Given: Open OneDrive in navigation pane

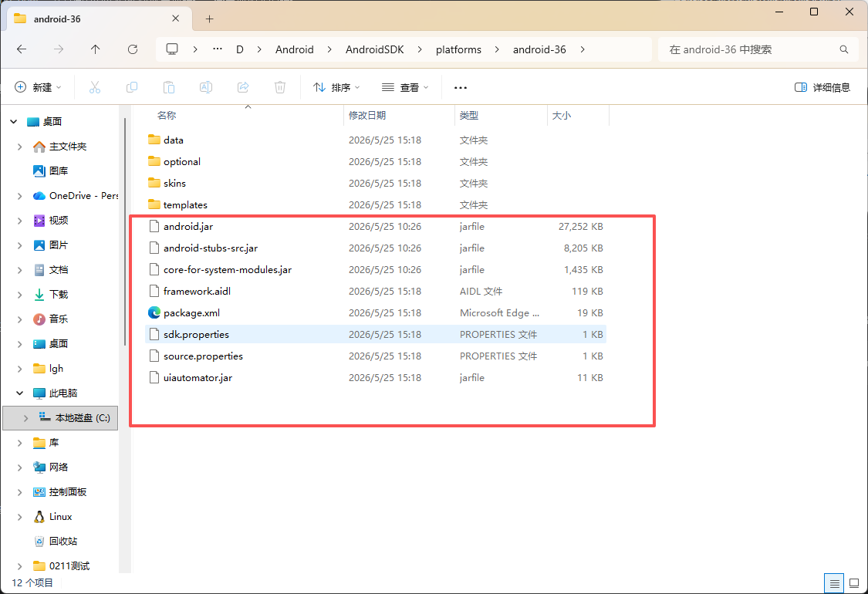Looking at the screenshot, I should [x=76, y=195].
